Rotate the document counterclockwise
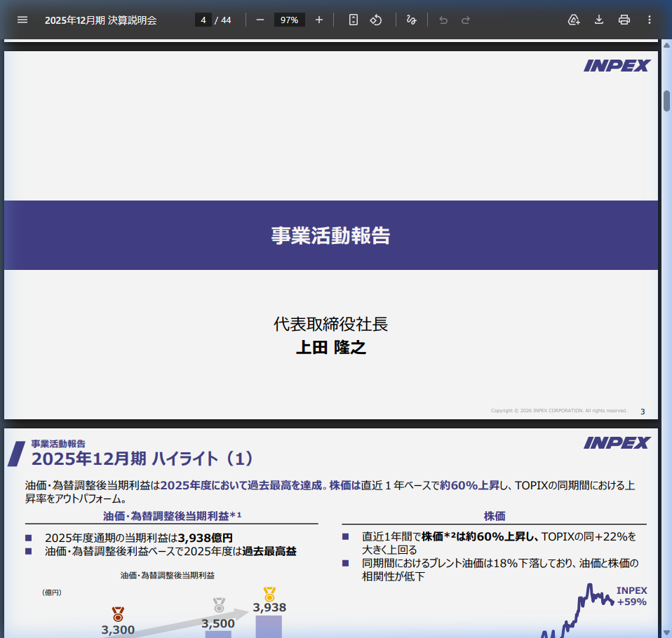 coord(376,20)
